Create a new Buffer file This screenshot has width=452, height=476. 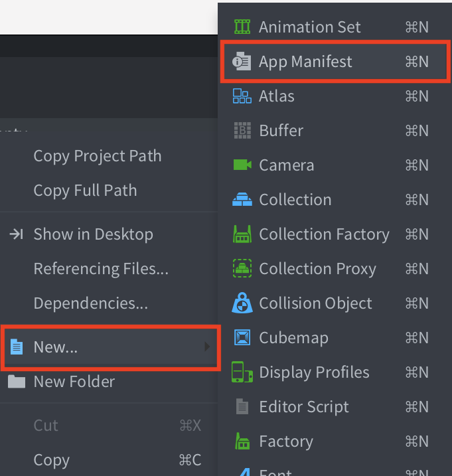pyautogui.click(x=281, y=131)
